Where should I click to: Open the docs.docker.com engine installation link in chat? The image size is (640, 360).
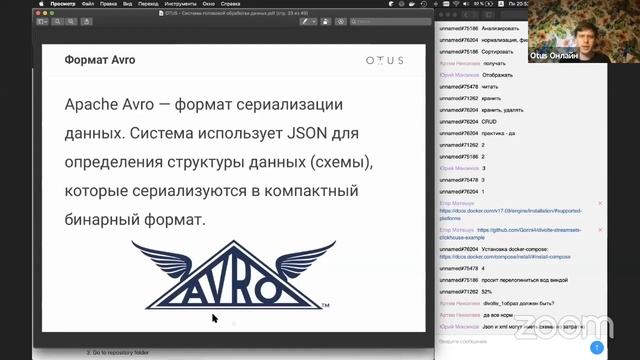point(510,215)
